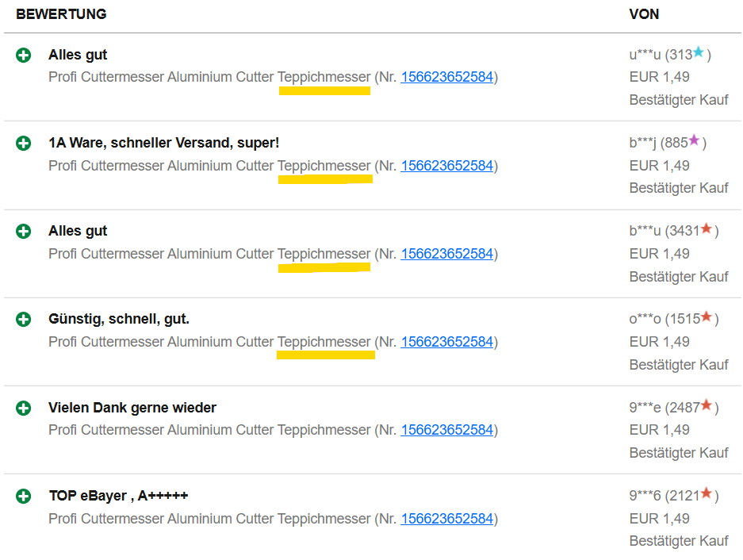Screen dimensions: 743x560
Task: Click the "TOP eBayer , A+++++" feedback title
Action: pyautogui.click(x=118, y=496)
